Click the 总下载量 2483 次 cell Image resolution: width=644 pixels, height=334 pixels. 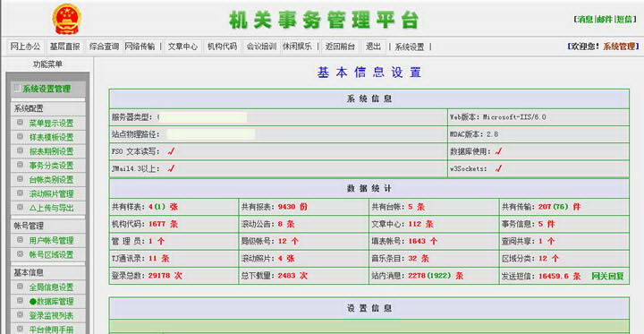click(x=303, y=276)
